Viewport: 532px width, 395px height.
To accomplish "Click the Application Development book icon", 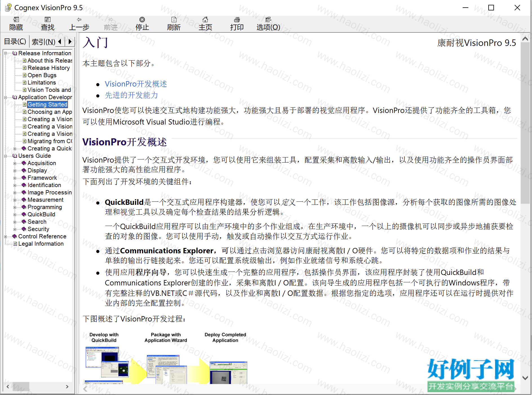I will coord(15,97).
